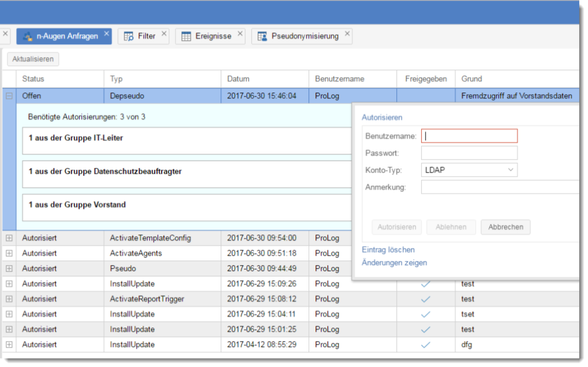Close the Ereignisse tab

240,34
